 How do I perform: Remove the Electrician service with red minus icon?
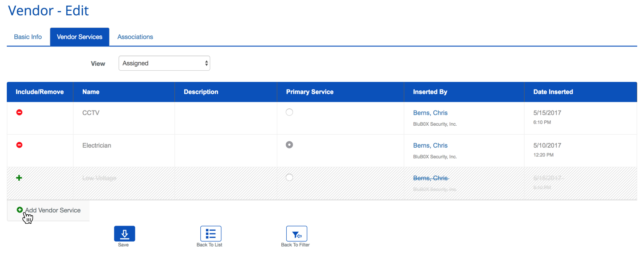(19, 145)
